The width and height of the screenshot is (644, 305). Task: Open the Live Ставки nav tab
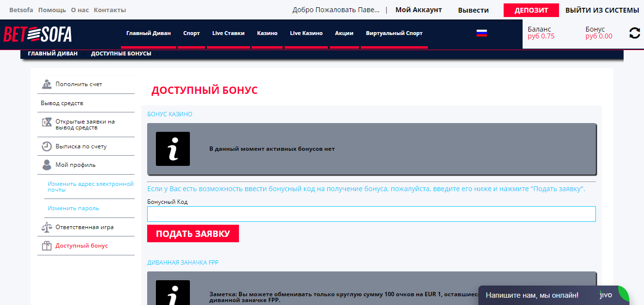click(228, 33)
